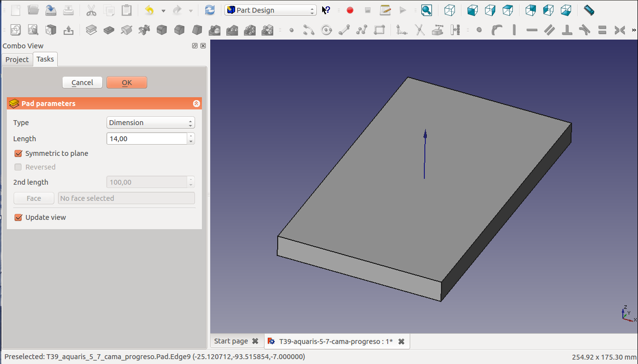Open the Part Design workbench dropdown
This screenshot has width=638, height=364.
click(x=270, y=10)
